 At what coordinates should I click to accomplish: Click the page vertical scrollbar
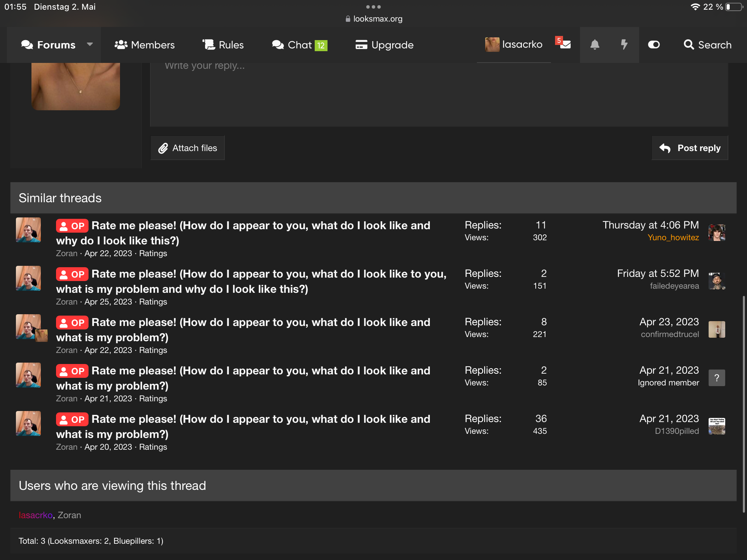[744, 404]
